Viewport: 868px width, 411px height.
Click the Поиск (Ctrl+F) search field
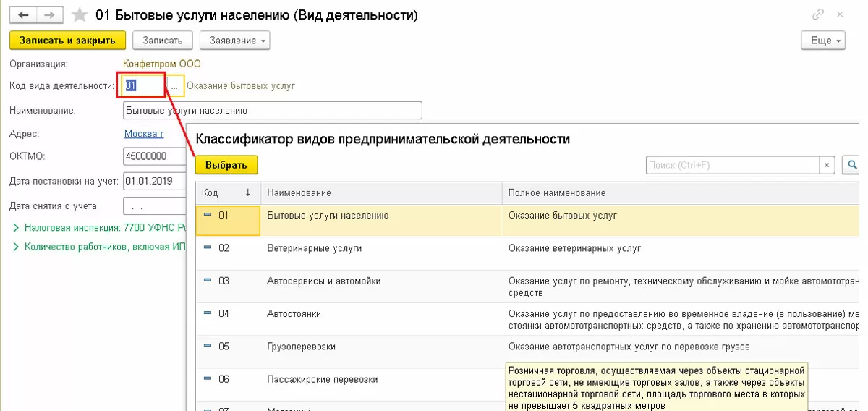tap(732, 166)
